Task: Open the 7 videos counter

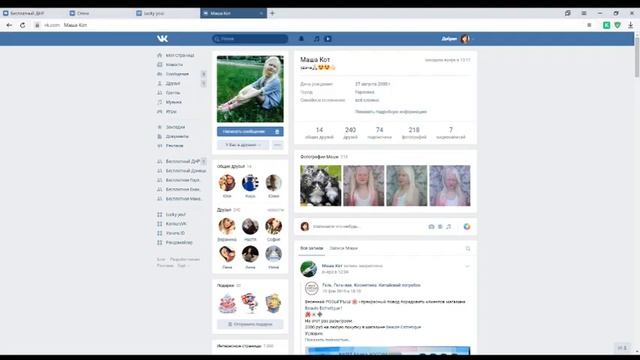Action: point(451,133)
